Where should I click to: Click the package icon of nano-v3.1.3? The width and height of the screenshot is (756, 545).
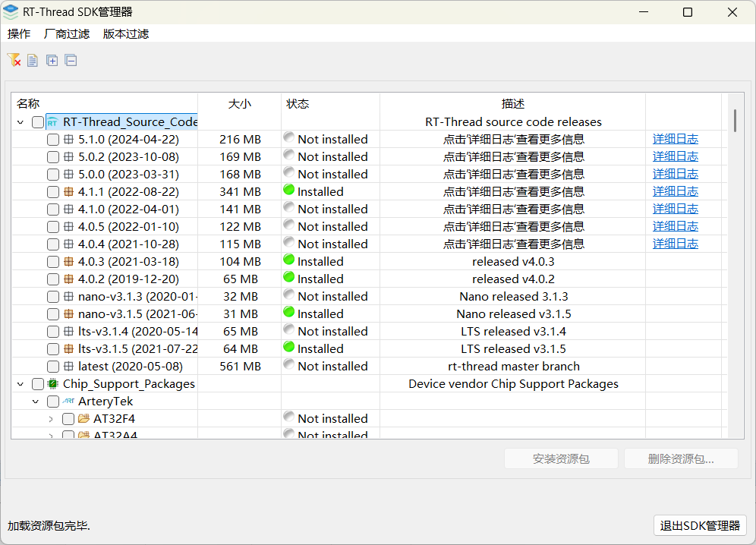[x=68, y=297]
